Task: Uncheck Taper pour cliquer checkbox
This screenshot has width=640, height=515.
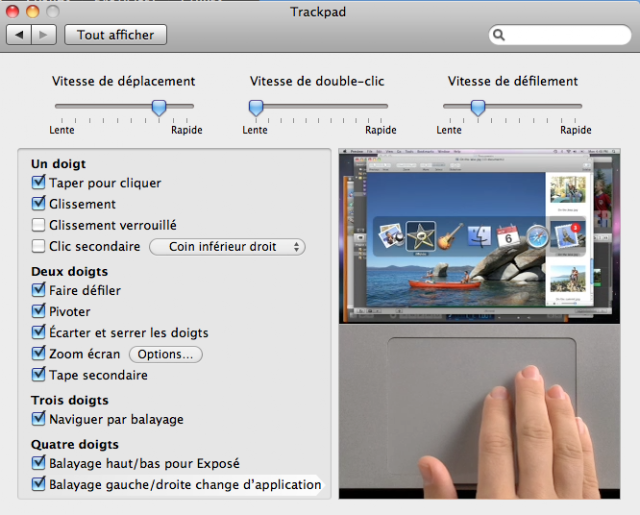Action: pyautogui.click(x=38, y=182)
